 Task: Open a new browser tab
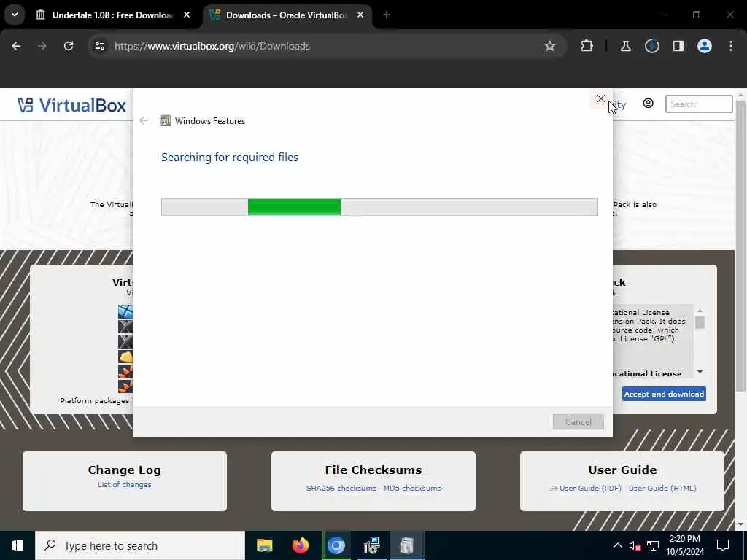pyautogui.click(x=387, y=15)
